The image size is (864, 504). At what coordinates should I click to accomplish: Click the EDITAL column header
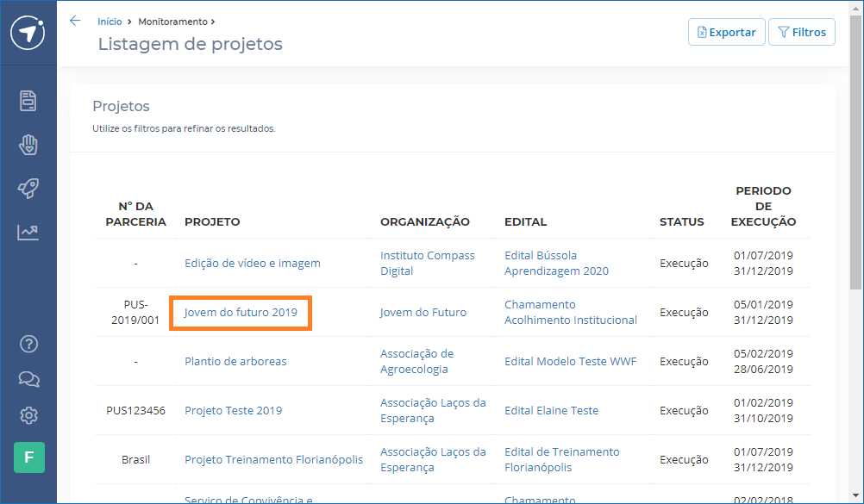click(526, 222)
